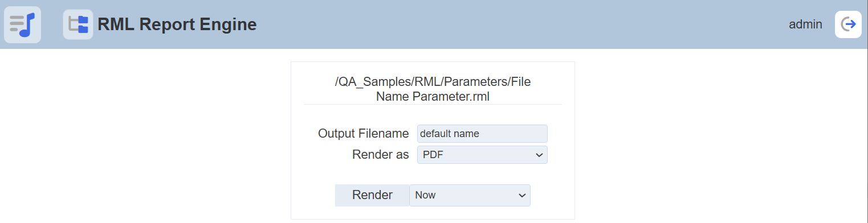This screenshot has width=868, height=223.
Task: Open the Now scheduling dropdown
Action: (470, 195)
